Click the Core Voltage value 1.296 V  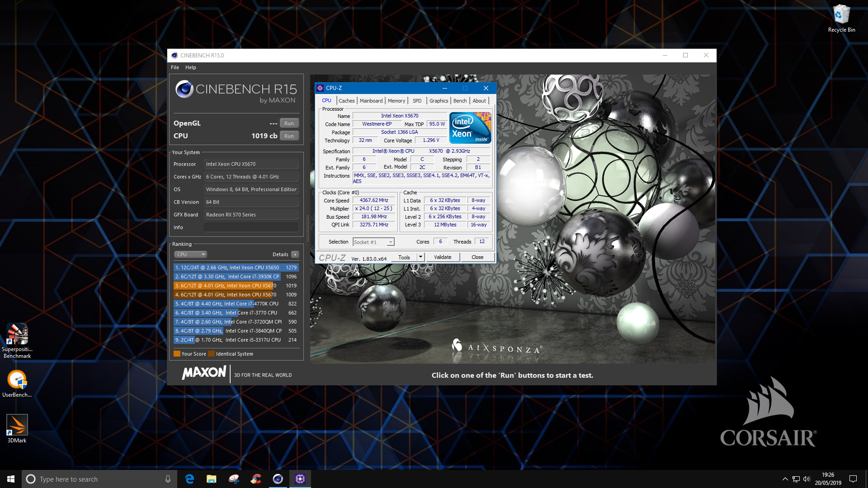point(431,140)
